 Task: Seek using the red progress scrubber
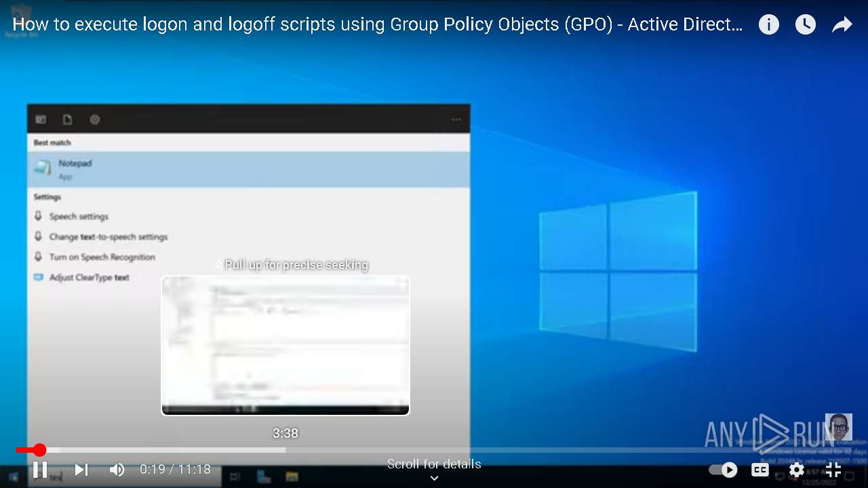[x=40, y=450]
